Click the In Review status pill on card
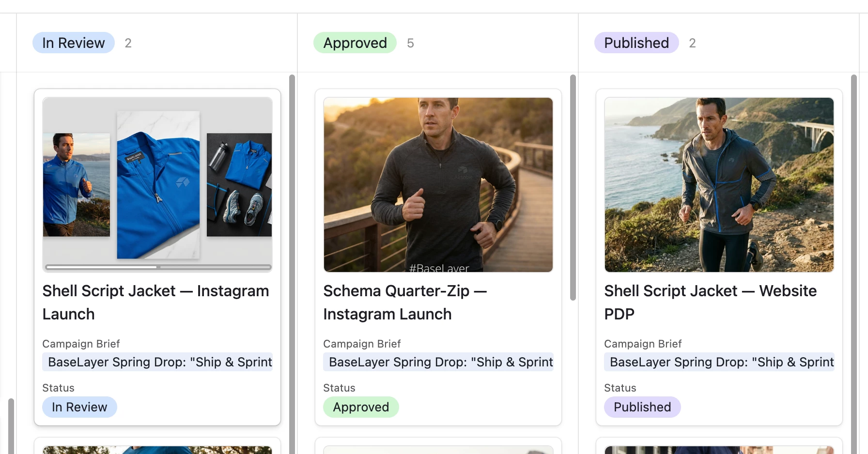The image size is (868, 454). coord(79,407)
